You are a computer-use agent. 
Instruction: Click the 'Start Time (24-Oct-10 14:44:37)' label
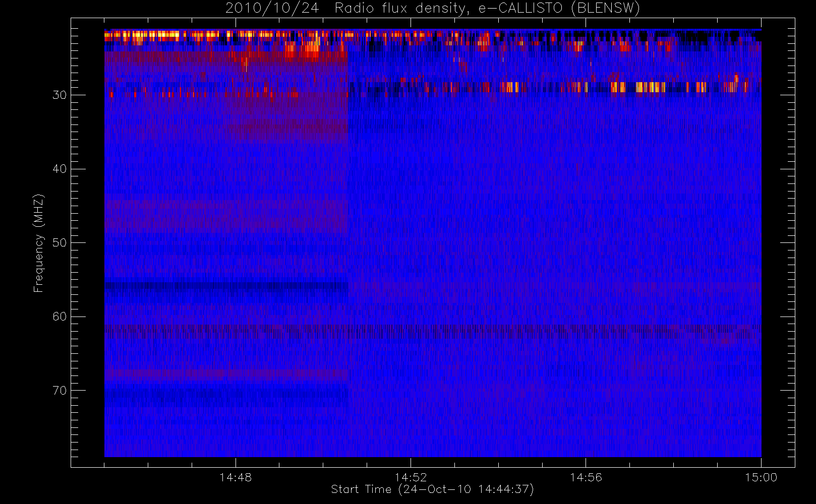click(432, 489)
